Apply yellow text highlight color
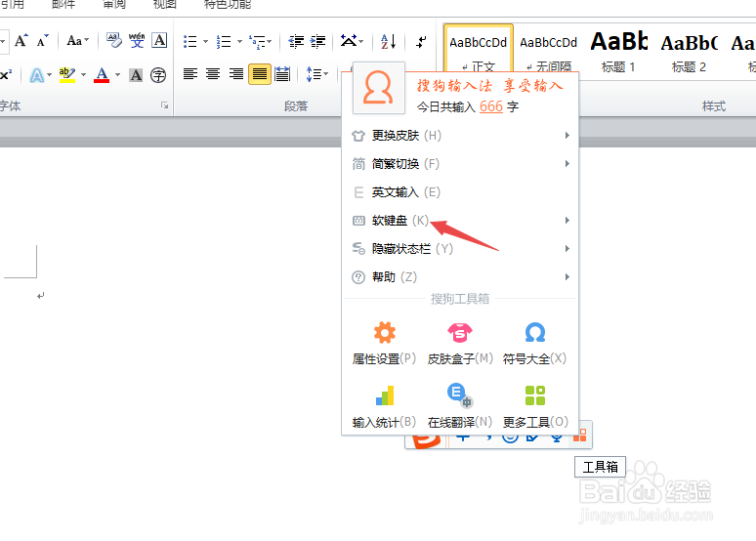756x541 pixels. (67, 75)
